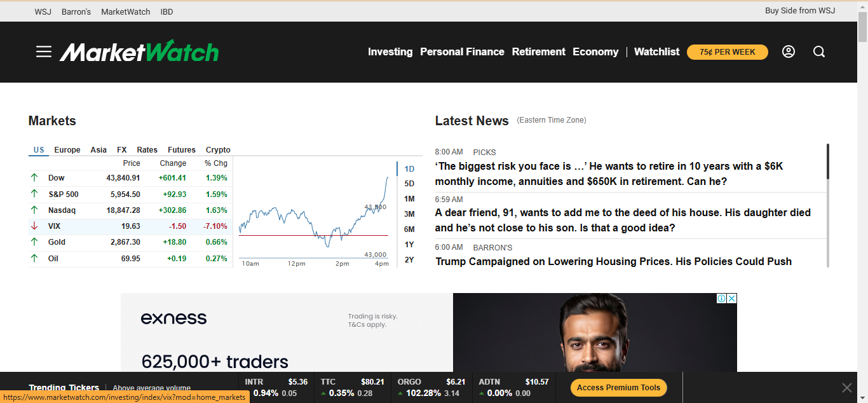Click the PICKS category label

coord(484,153)
